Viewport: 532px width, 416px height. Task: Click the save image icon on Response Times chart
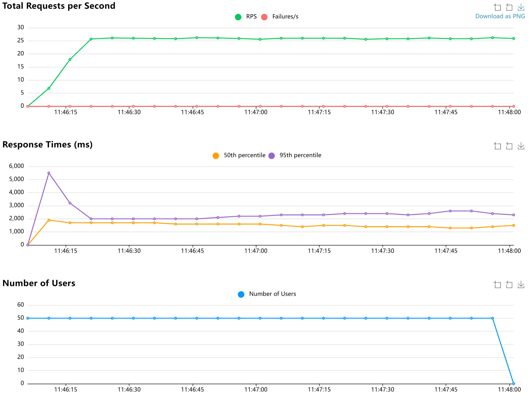(520, 146)
